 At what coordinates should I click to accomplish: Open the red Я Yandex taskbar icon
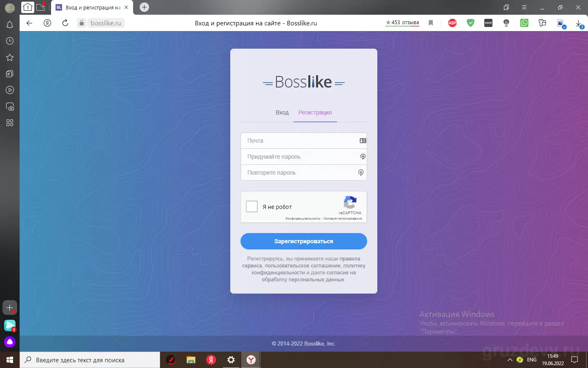pos(211,360)
